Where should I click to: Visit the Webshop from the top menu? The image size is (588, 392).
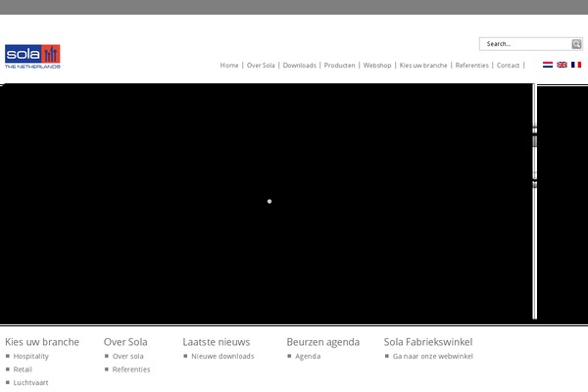click(x=377, y=66)
